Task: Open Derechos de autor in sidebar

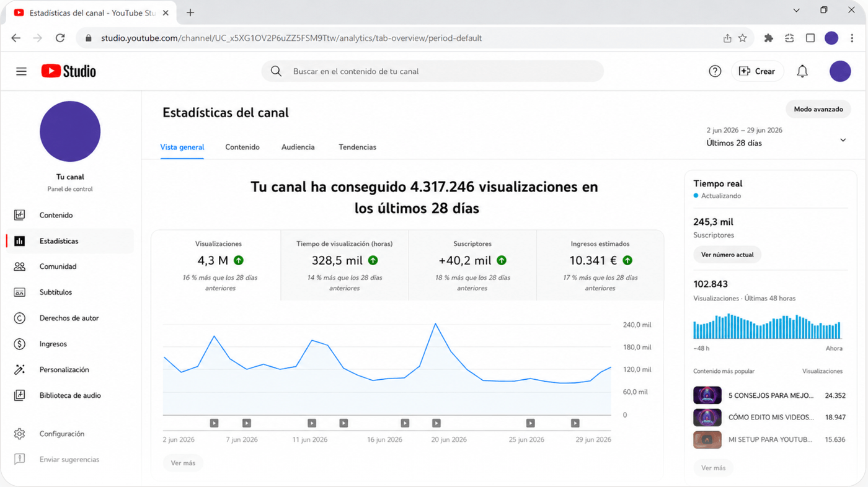Action: point(69,318)
